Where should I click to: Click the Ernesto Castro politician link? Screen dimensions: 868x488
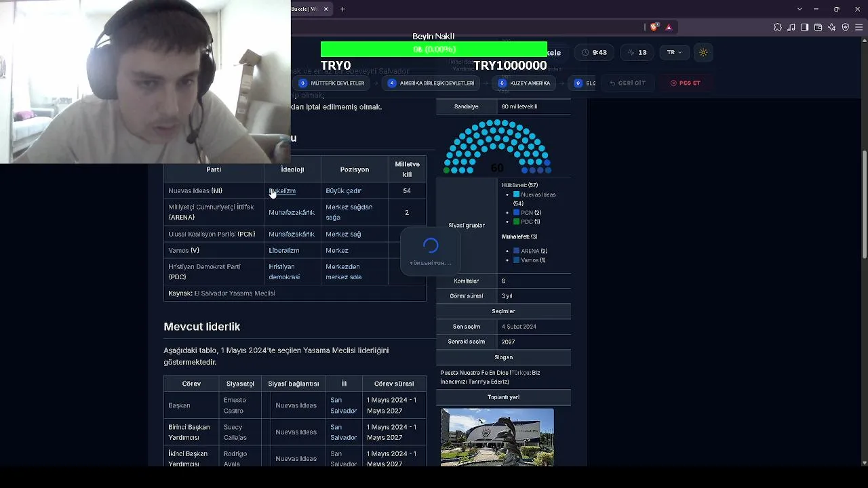(x=234, y=405)
